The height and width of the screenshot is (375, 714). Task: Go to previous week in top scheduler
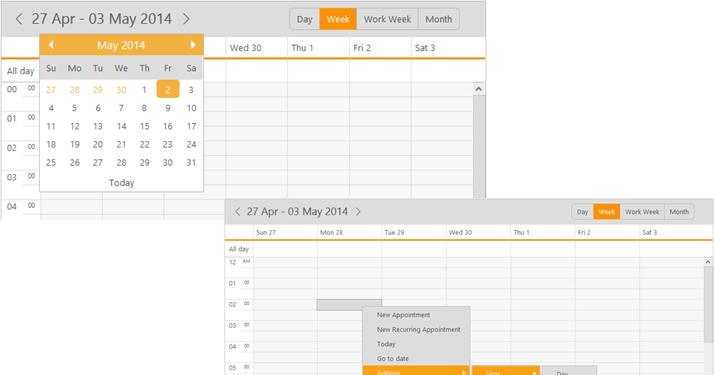click(19, 19)
